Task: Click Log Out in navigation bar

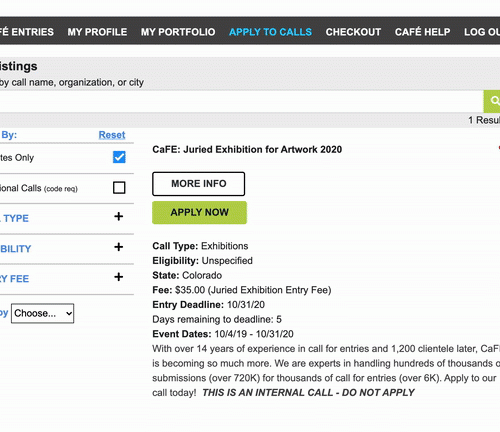Action: click(482, 32)
